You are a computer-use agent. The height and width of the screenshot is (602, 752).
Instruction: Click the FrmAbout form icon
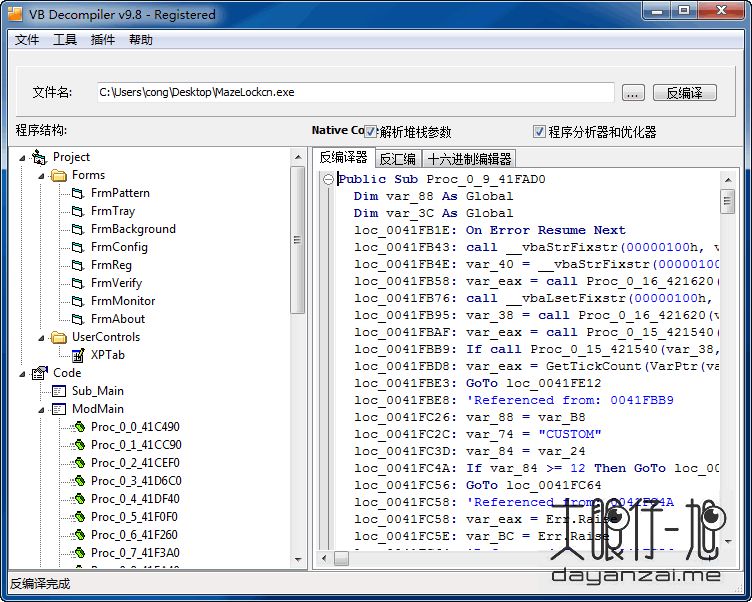[x=78, y=319]
